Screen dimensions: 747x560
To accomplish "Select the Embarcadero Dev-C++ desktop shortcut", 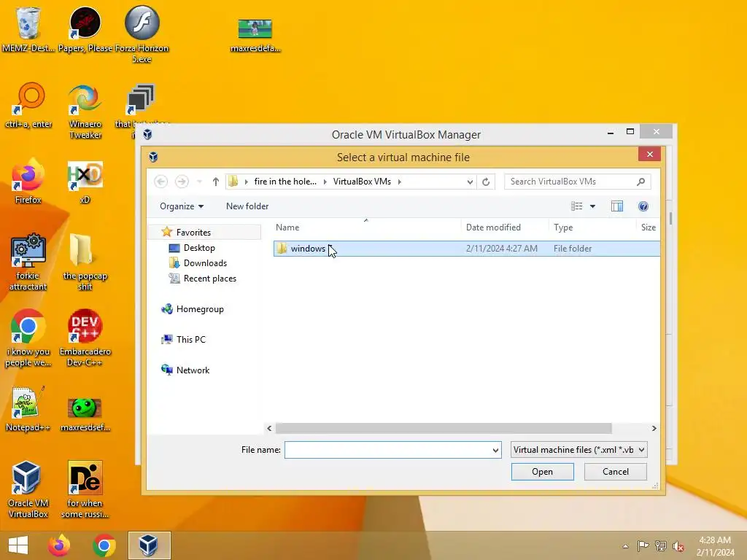I will (x=85, y=338).
